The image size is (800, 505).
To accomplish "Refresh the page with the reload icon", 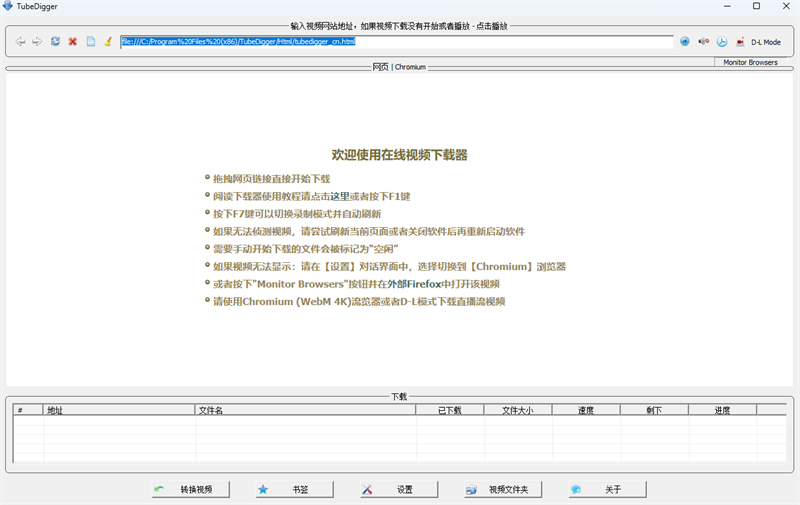I will [x=55, y=42].
